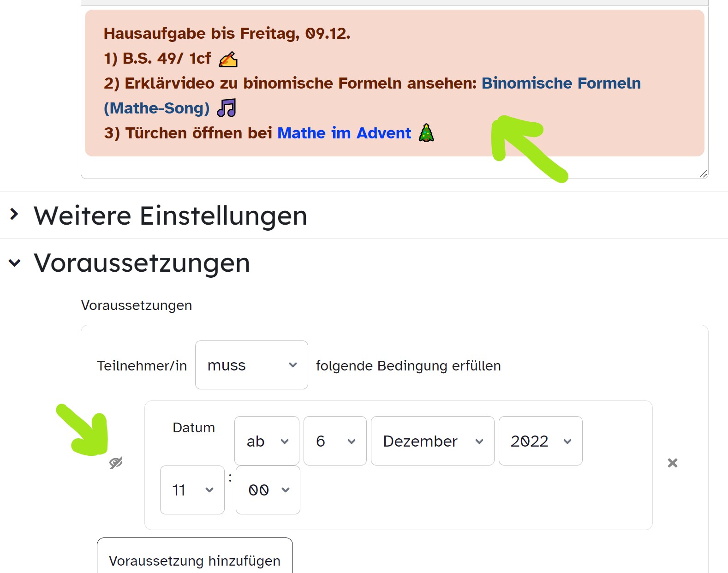Open the 2022 year dropdown
728x573 pixels.
point(540,441)
